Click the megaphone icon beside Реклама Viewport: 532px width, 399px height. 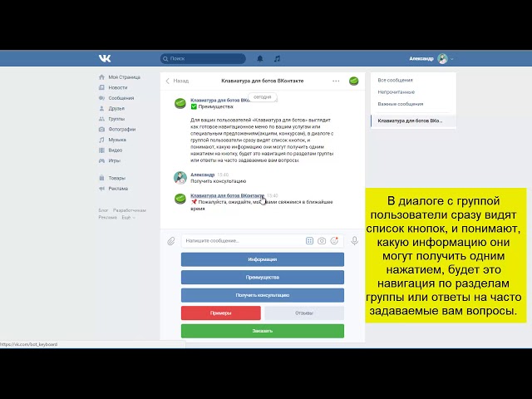[x=101, y=189]
